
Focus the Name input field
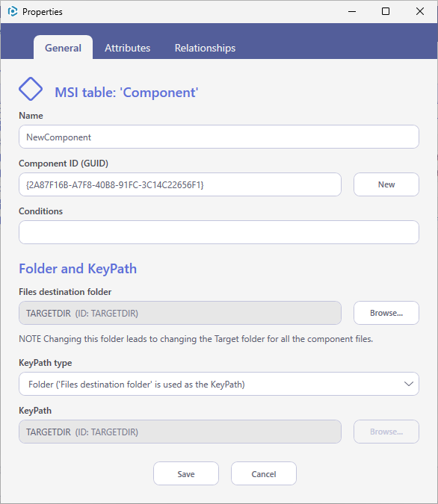tap(219, 137)
